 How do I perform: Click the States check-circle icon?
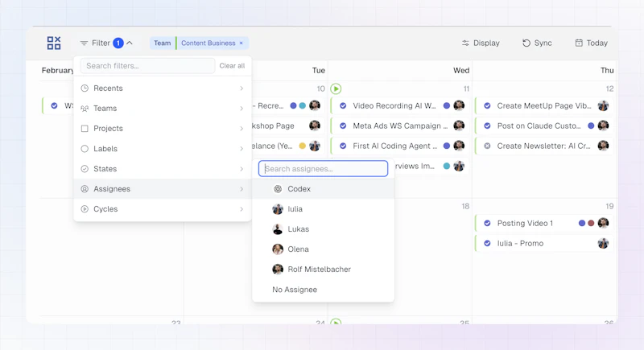(85, 169)
